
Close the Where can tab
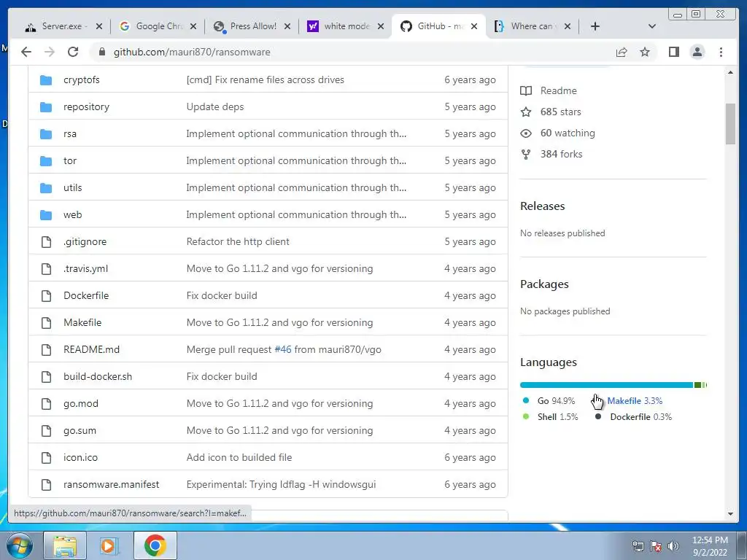pos(568,26)
